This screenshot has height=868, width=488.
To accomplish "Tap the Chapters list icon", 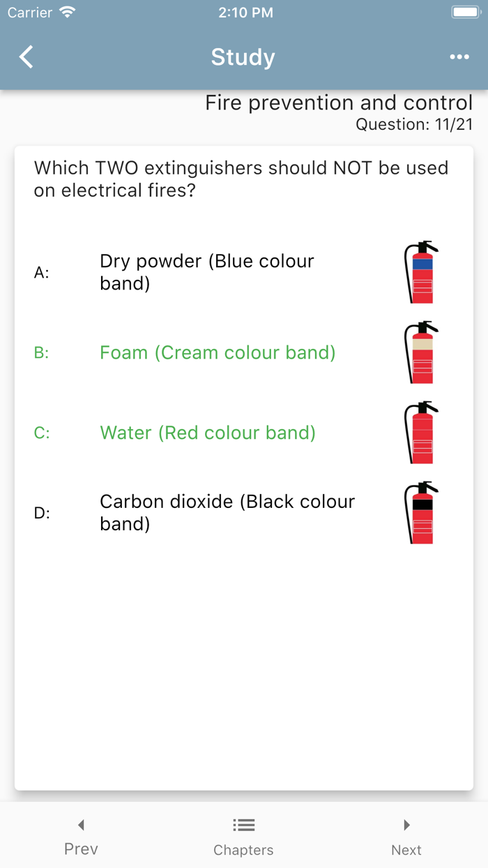I will [x=243, y=825].
